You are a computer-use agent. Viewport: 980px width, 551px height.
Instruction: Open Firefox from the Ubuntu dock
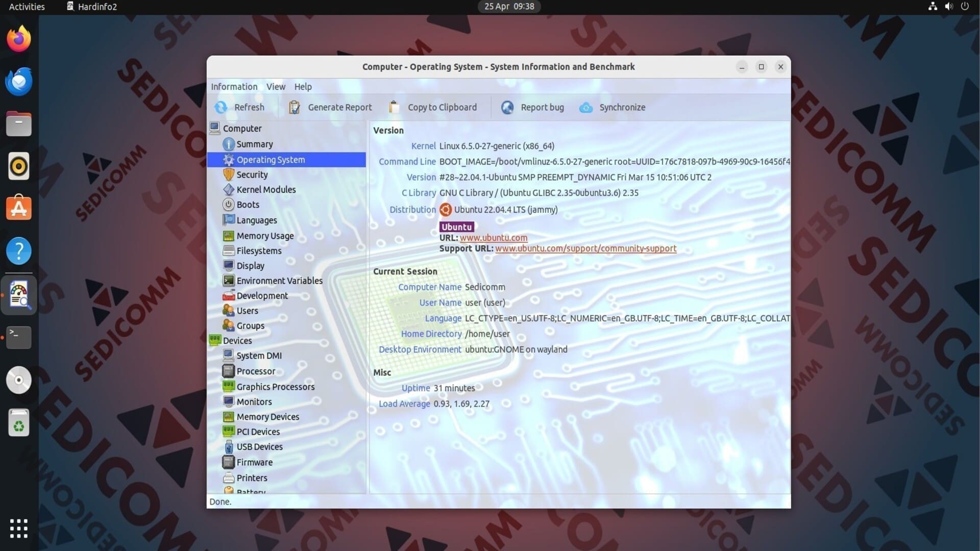tap(19, 39)
